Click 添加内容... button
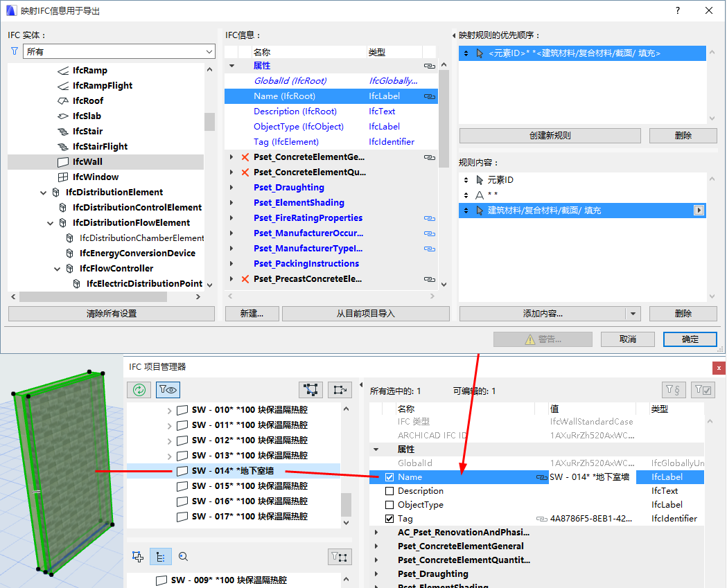This screenshot has width=727, height=588. [543, 314]
